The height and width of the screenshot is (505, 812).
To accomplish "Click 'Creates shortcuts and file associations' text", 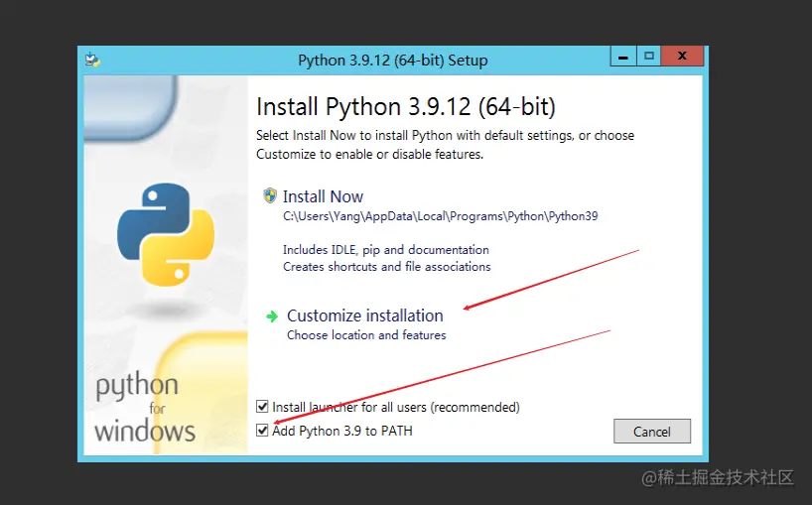I will [387, 267].
